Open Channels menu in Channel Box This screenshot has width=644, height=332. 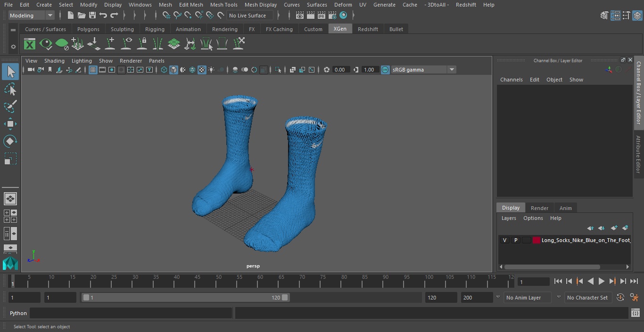pos(511,80)
